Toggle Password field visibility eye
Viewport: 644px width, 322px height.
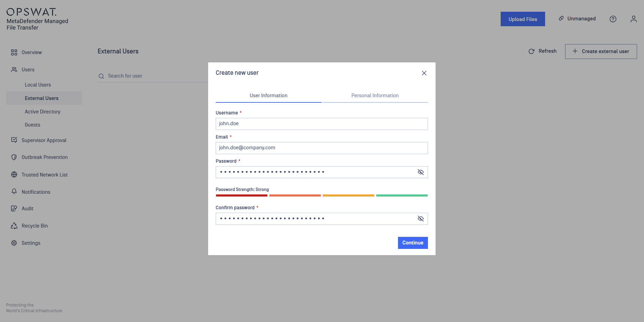tap(421, 172)
